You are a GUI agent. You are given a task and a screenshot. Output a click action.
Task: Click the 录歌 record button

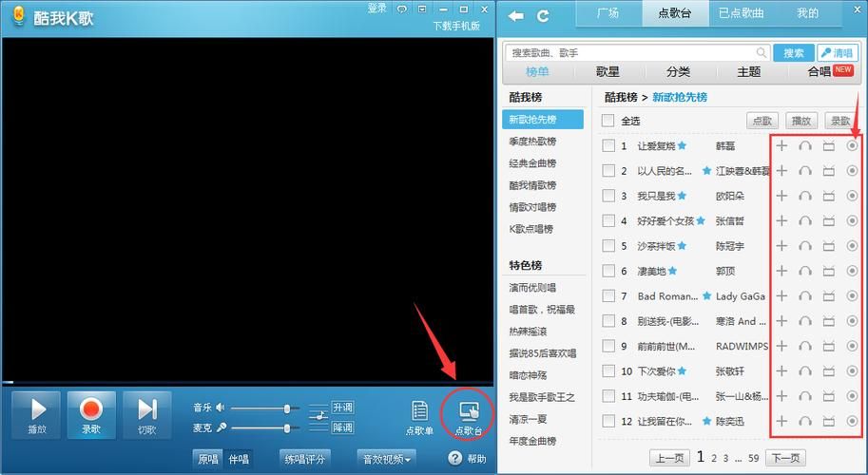(x=91, y=413)
